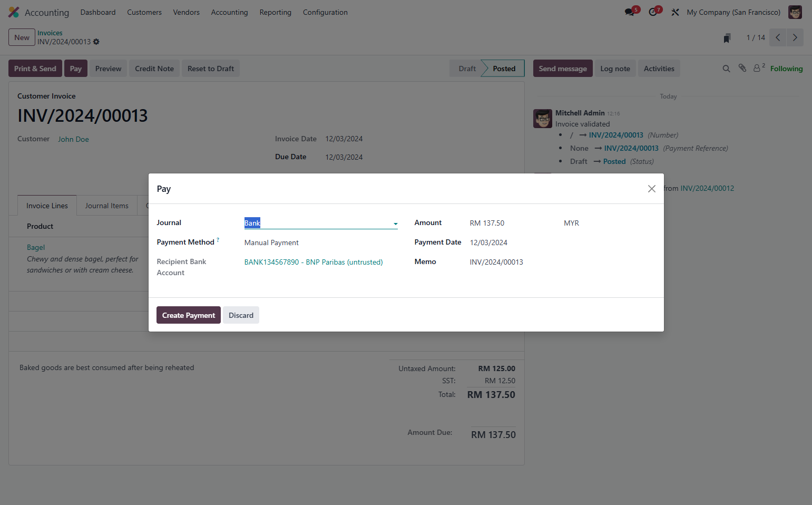
Task: Click the Preview button
Action: click(x=108, y=69)
